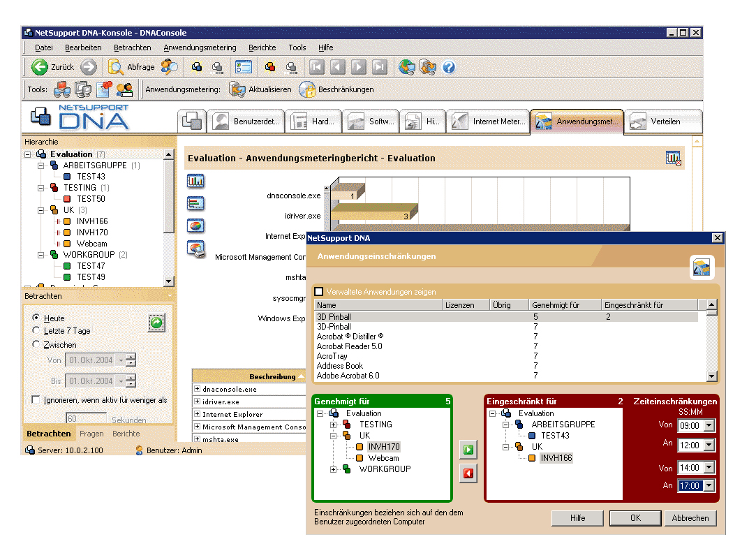The width and height of the screenshot is (756, 560).
Task: Click the blue help question mark icon
Action: (x=449, y=67)
